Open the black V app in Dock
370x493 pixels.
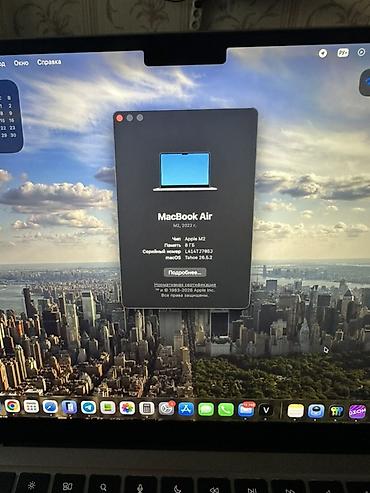pyautogui.click(x=266, y=410)
